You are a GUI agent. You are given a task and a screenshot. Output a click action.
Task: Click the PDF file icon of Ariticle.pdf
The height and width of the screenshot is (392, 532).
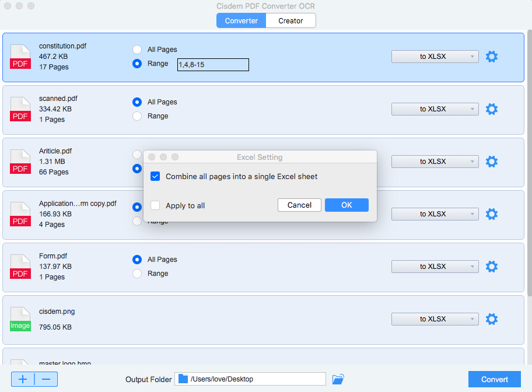(20, 162)
